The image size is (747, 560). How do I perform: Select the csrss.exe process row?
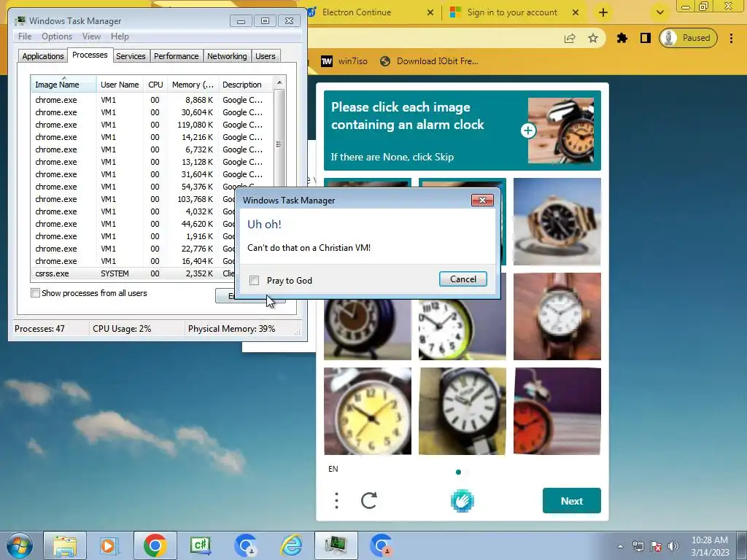133,273
